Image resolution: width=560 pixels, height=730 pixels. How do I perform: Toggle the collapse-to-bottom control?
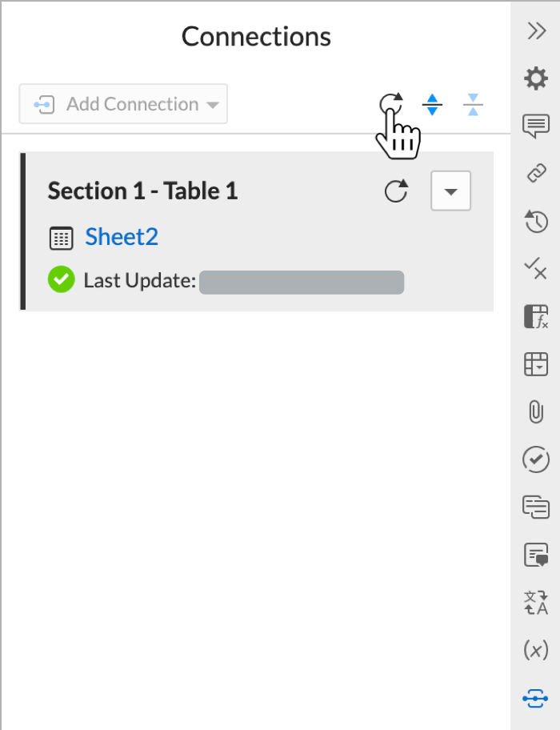coord(473,104)
